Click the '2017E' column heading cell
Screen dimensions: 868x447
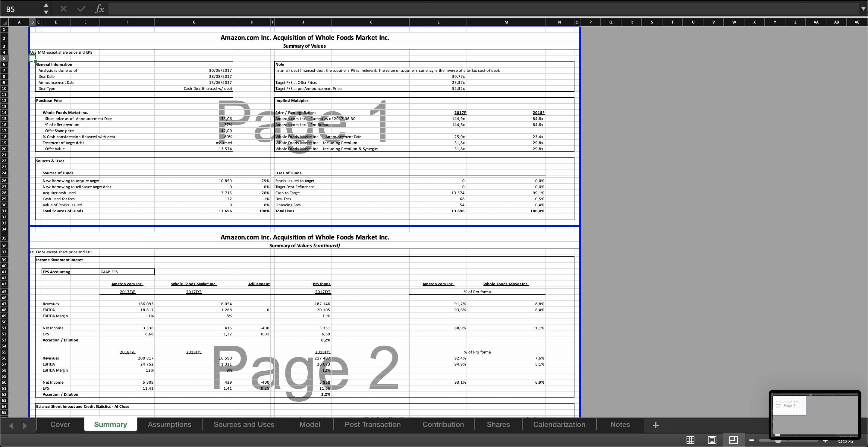tap(438, 113)
